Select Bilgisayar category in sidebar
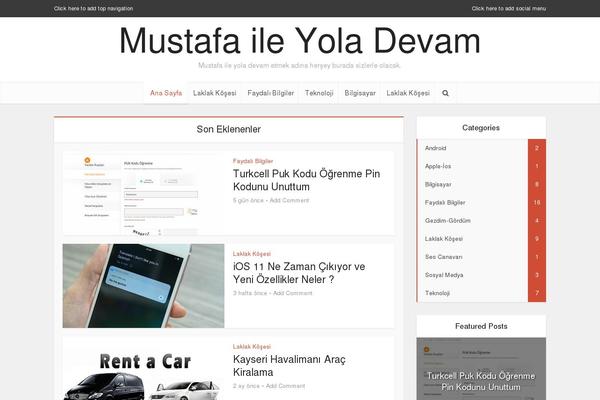Image resolution: width=600 pixels, height=400 pixels. [438, 184]
